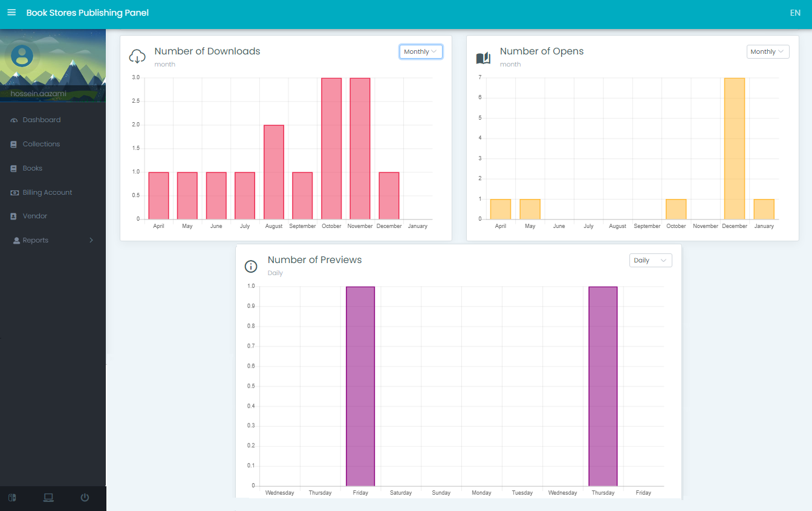Click the user avatar profile icon
This screenshot has width=812, height=511.
(x=22, y=56)
